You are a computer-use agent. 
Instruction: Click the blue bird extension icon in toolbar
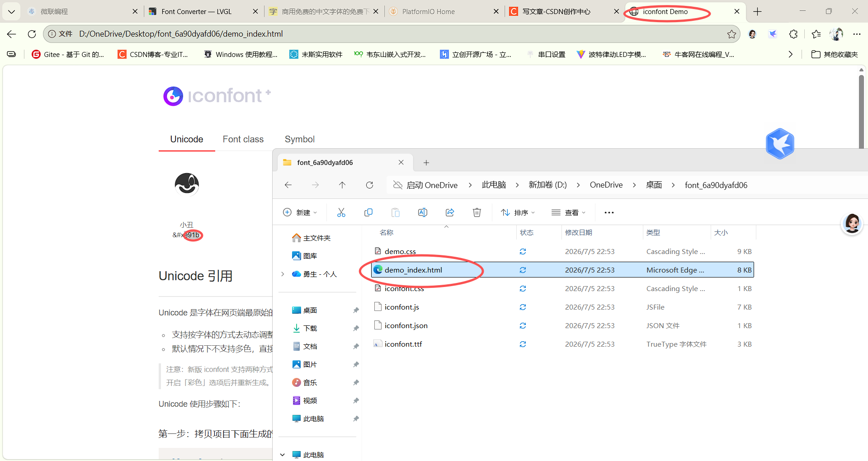click(773, 34)
